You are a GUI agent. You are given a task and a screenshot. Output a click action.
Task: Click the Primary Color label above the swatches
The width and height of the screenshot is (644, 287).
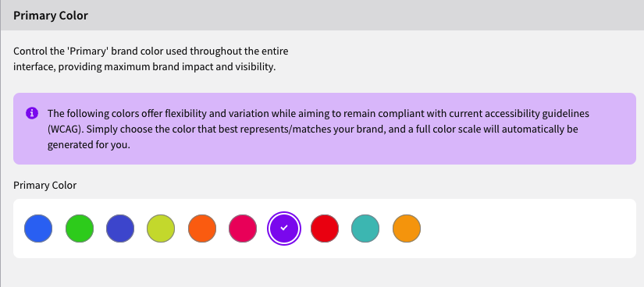point(44,185)
